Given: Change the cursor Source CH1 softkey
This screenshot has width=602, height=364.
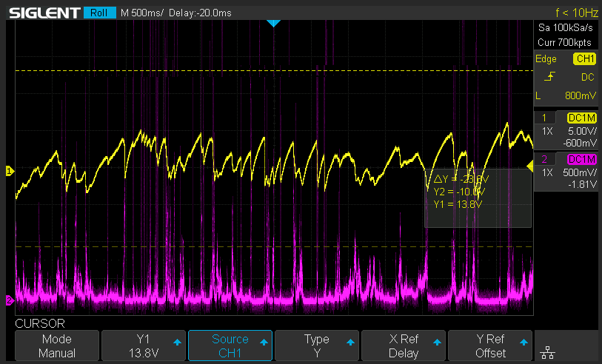Looking at the screenshot, I should (x=230, y=346).
